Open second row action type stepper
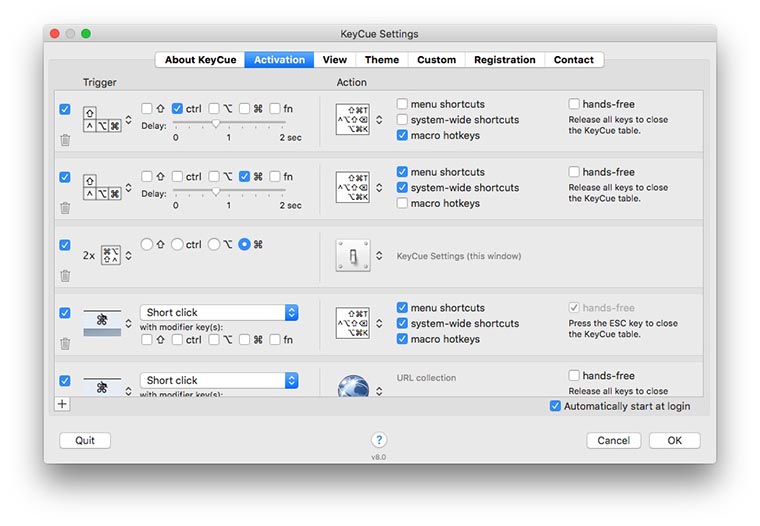760x526 pixels. coord(379,187)
